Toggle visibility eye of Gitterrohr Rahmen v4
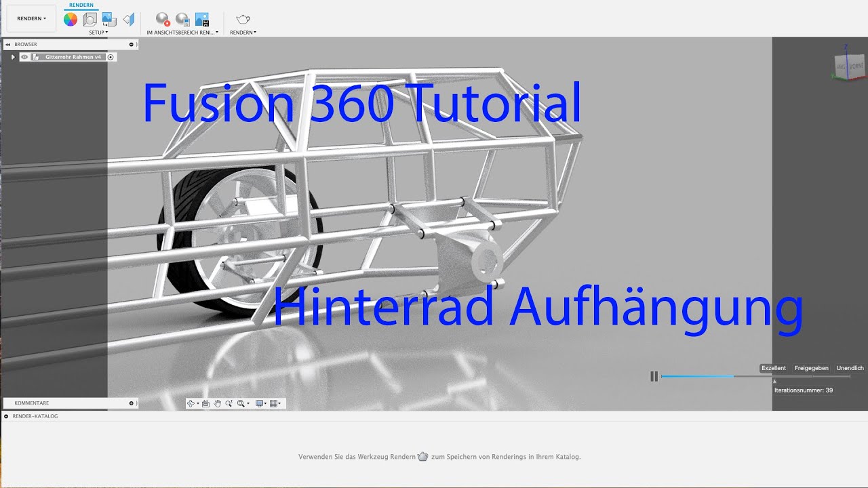This screenshot has width=868, height=488. point(24,58)
